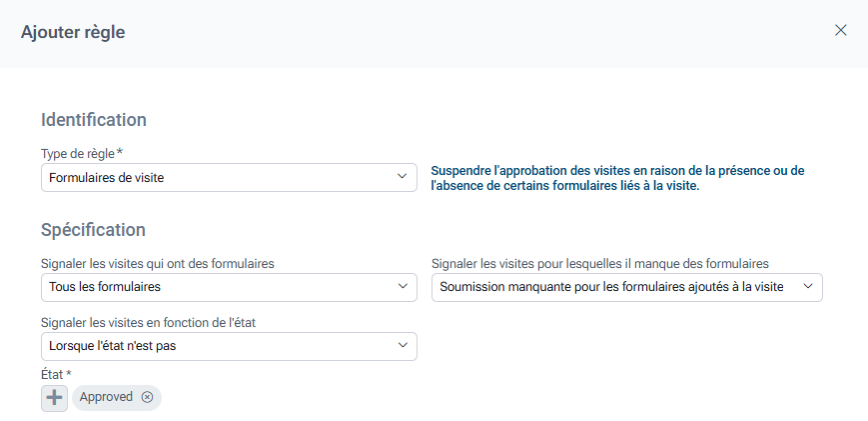Click the chevron beside Tous les formulaires

pyautogui.click(x=403, y=287)
